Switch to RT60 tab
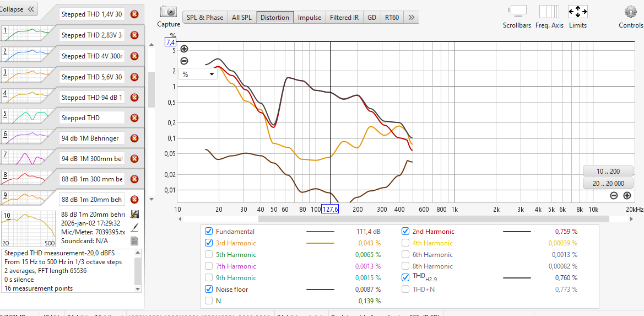Screen dimensions: 644x316 coord(392,17)
